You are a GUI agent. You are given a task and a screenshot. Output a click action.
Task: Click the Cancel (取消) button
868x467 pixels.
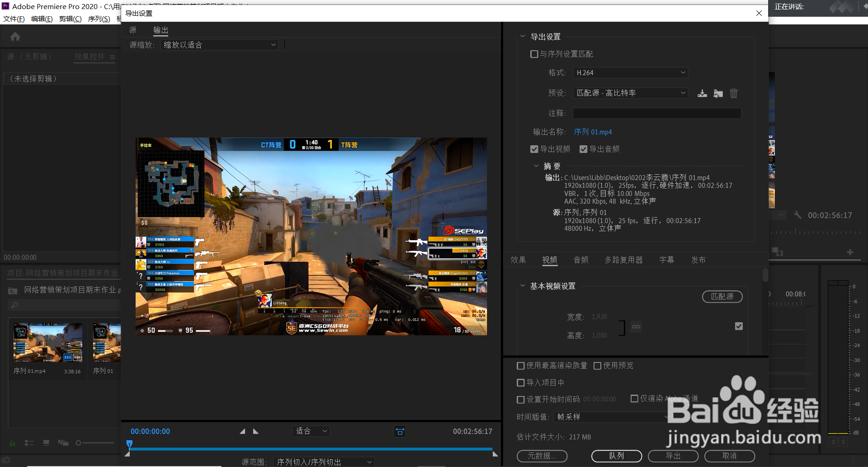tap(730, 456)
